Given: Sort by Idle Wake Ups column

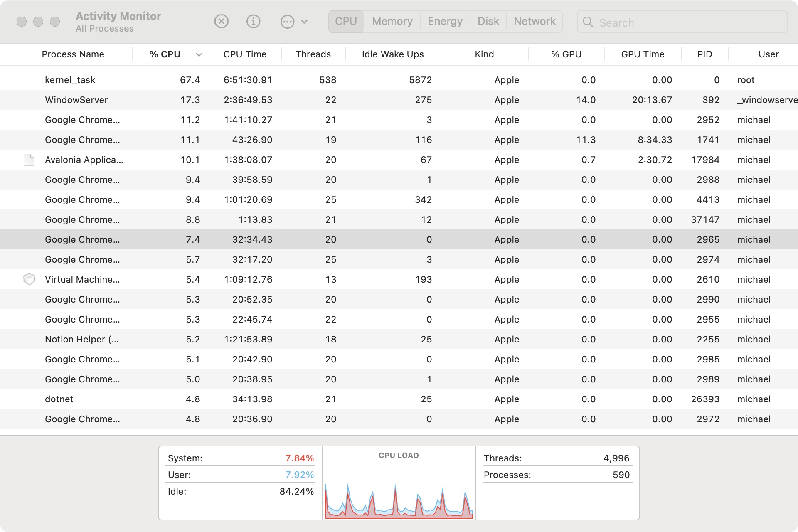Looking at the screenshot, I should point(392,54).
